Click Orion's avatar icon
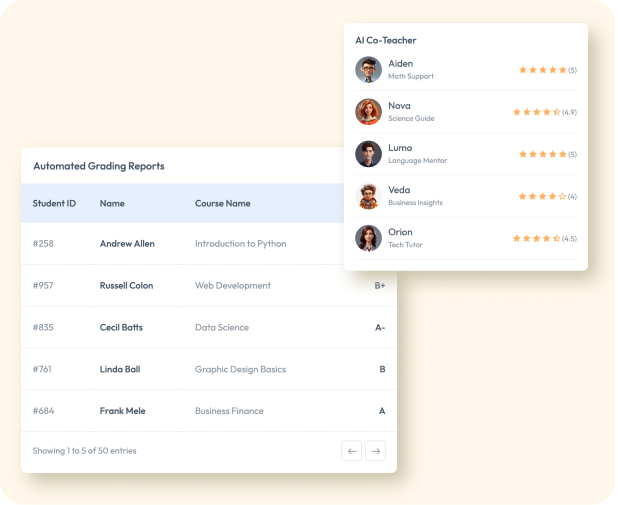The image size is (618, 505). click(368, 238)
